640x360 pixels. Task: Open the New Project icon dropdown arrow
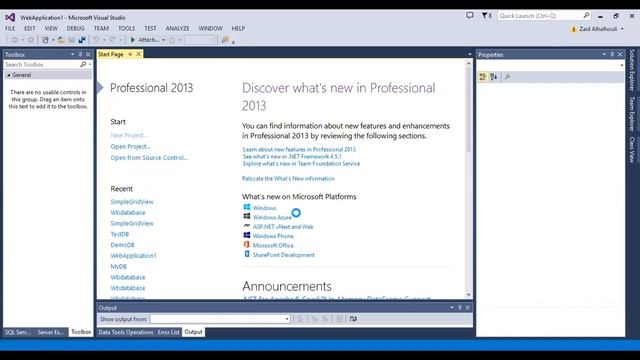click(x=53, y=40)
